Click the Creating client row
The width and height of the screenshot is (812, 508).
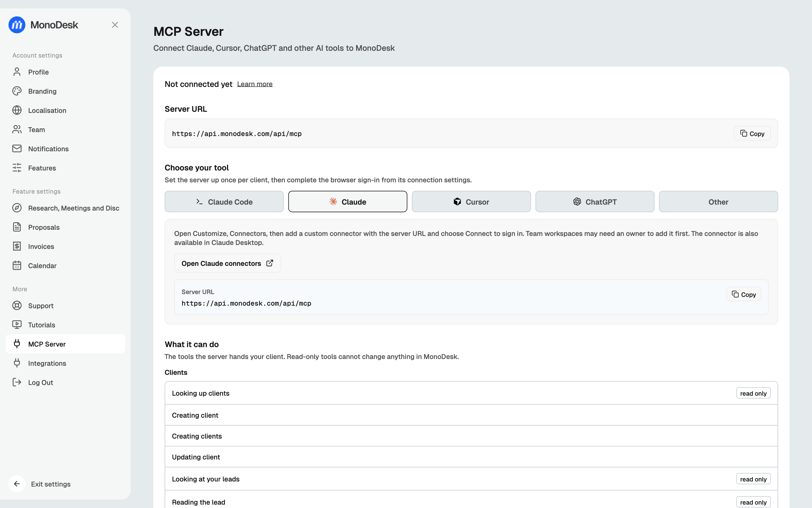(471, 415)
